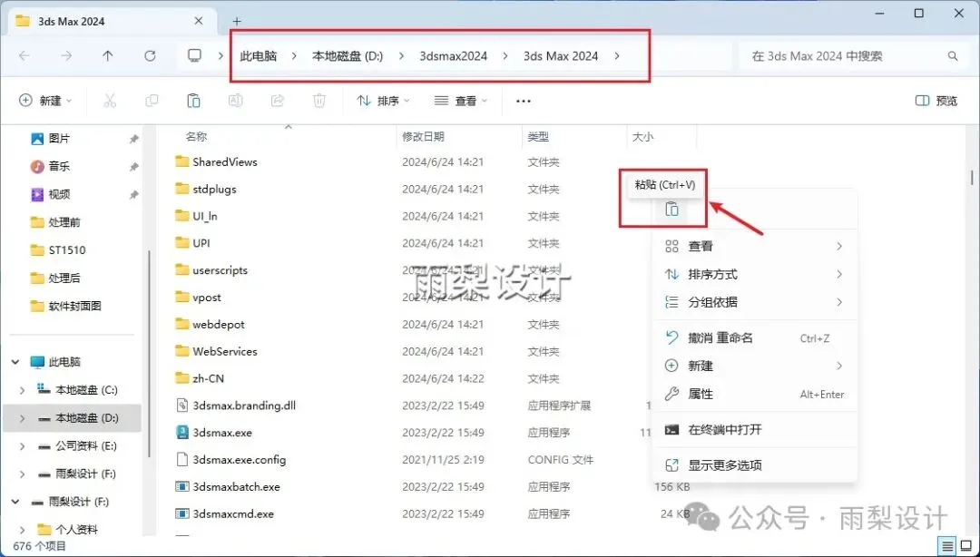Open the 查看 view dropdown in toolbar
This screenshot has height=557, width=980.
pyautogui.click(x=461, y=101)
